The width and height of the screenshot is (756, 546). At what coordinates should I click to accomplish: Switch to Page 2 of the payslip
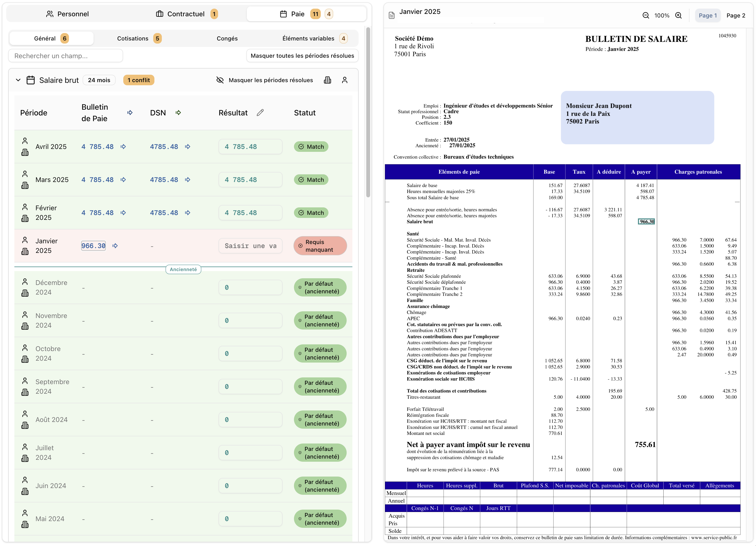click(x=736, y=15)
